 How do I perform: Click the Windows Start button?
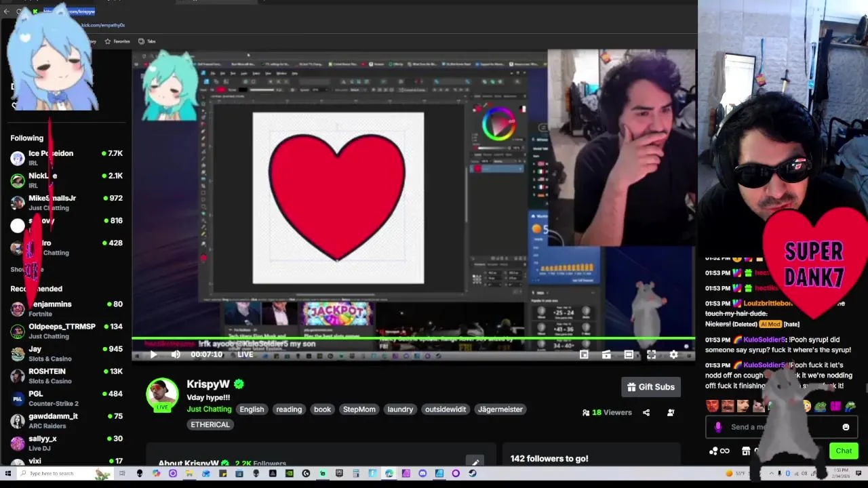[x=8, y=473]
